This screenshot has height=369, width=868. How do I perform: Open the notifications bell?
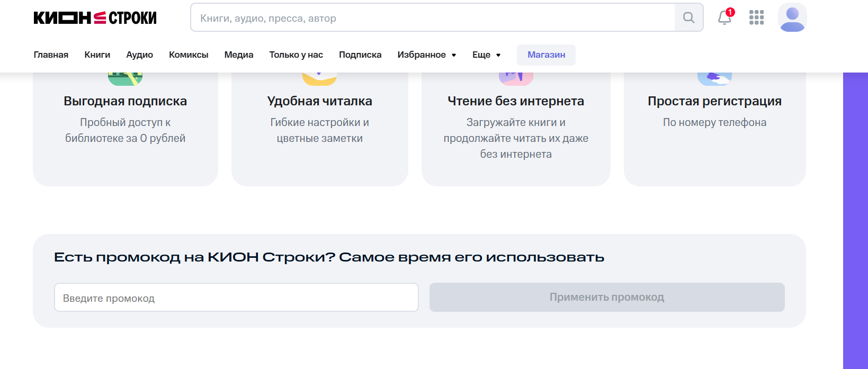pyautogui.click(x=724, y=17)
